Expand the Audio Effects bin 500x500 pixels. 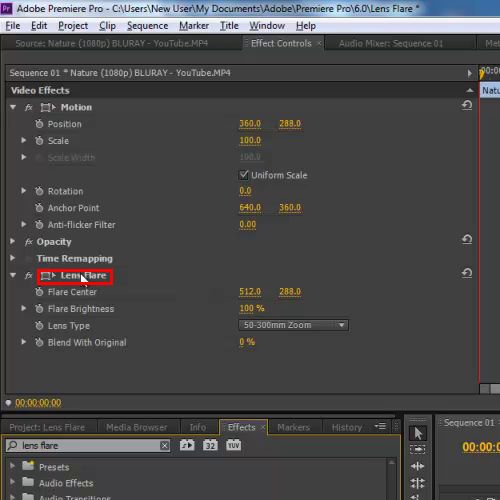point(12,482)
